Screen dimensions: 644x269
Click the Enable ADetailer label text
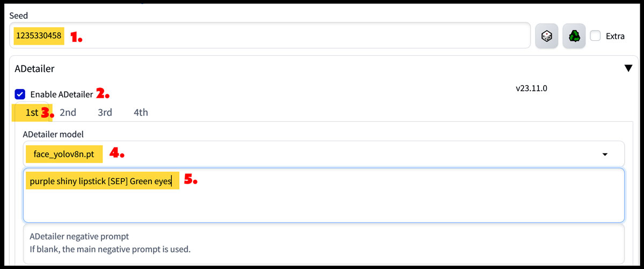61,94
